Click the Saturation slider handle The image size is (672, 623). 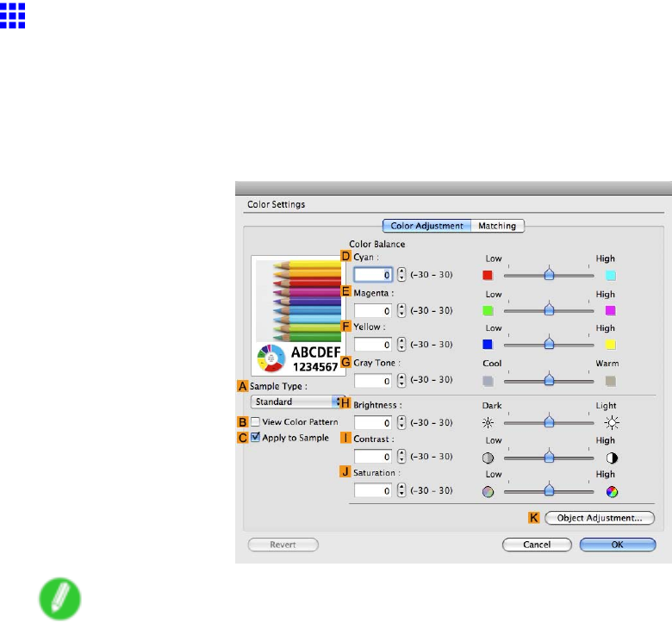tap(549, 490)
